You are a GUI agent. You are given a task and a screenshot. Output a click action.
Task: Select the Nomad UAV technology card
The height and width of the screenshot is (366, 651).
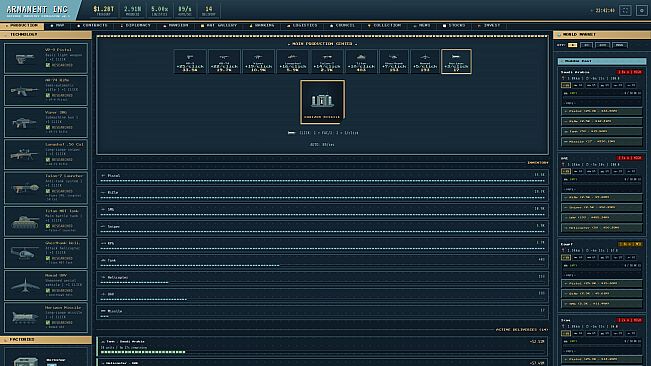pyautogui.click(x=46, y=285)
